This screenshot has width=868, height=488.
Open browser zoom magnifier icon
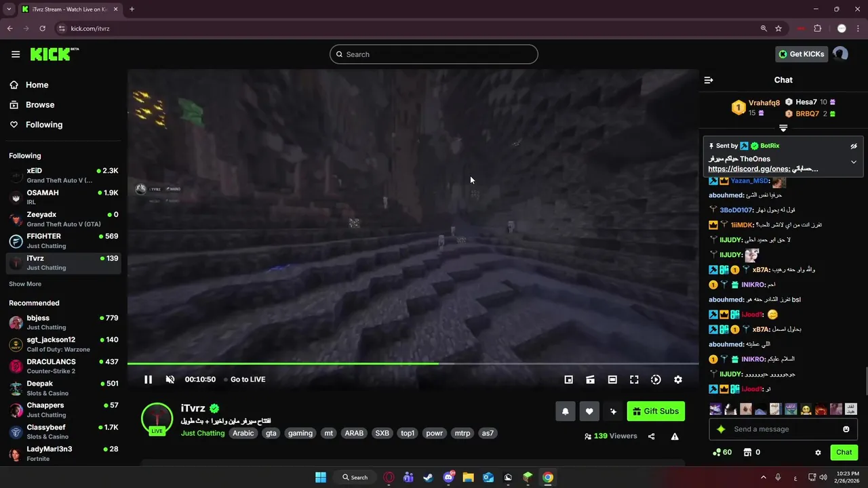(764, 28)
